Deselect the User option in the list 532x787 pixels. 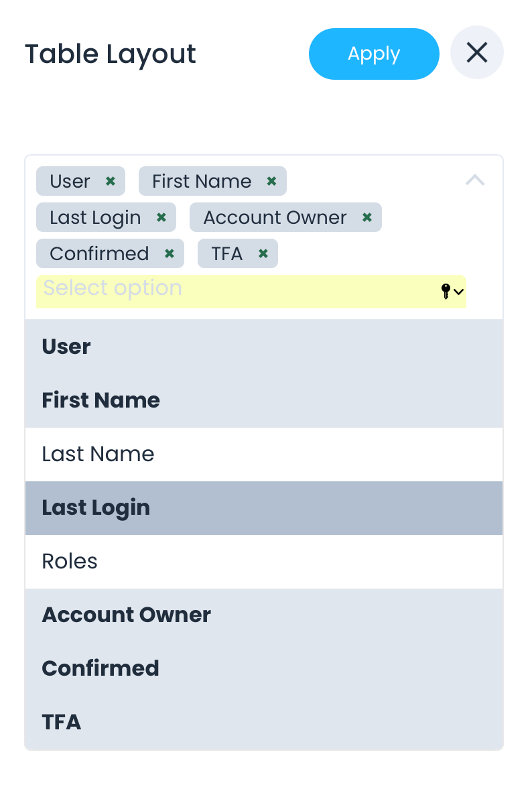click(263, 347)
